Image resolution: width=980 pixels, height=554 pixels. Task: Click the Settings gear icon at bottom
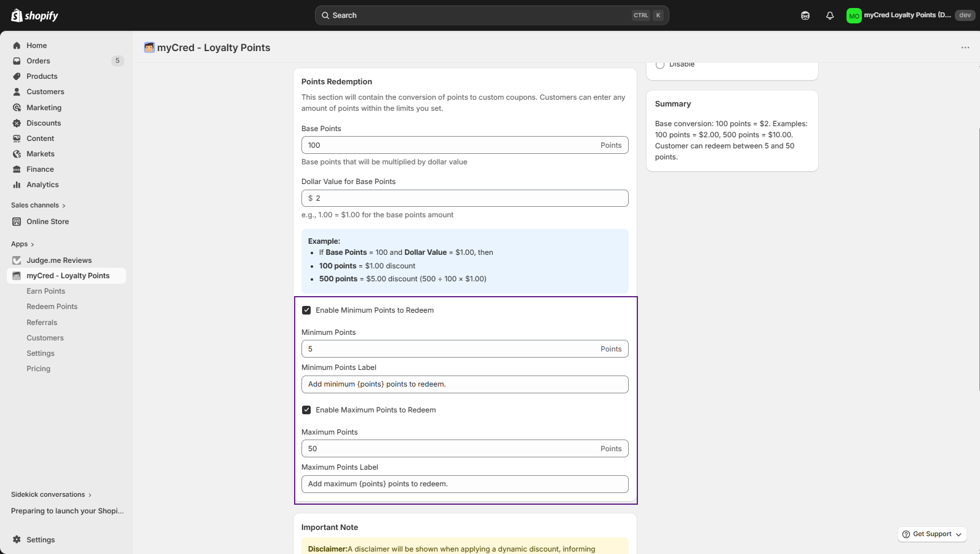17,540
